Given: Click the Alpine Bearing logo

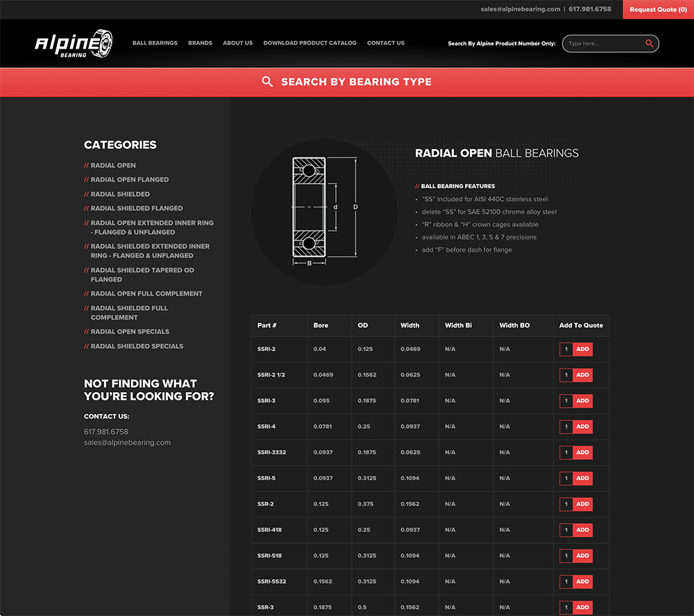Looking at the screenshot, I should [74, 43].
